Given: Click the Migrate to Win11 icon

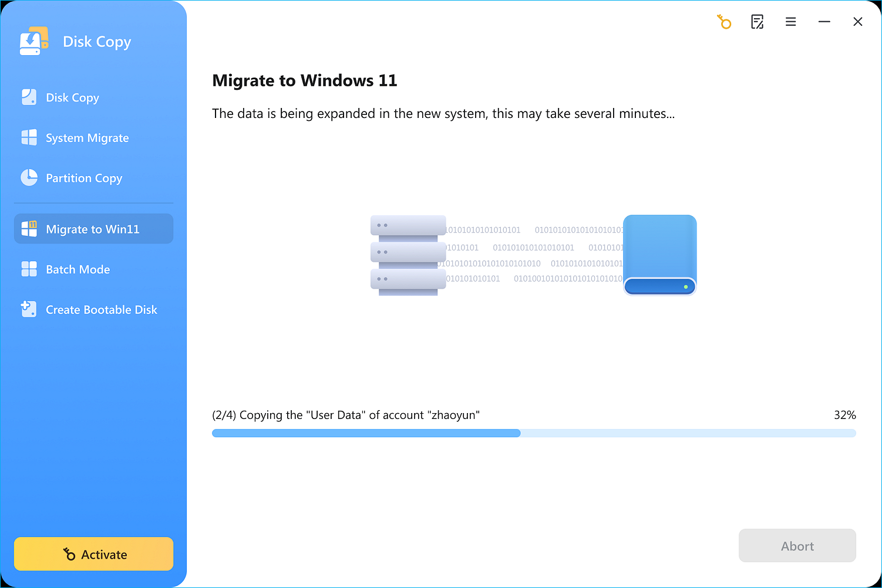Looking at the screenshot, I should pos(29,229).
